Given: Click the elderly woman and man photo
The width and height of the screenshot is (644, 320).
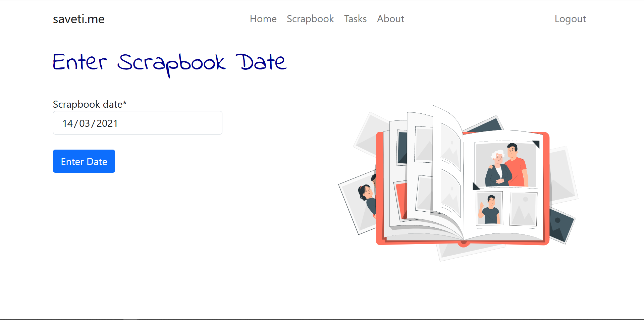Looking at the screenshot, I should (506, 164).
